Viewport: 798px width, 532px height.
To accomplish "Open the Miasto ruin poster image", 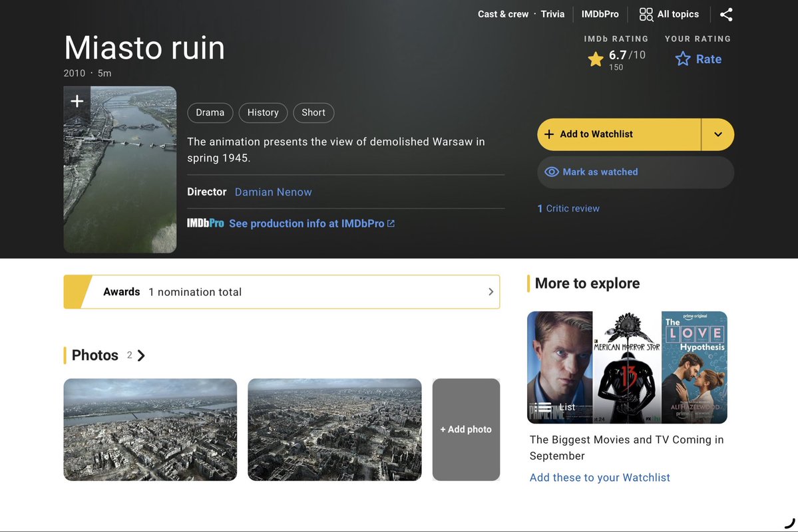I will pyautogui.click(x=120, y=170).
